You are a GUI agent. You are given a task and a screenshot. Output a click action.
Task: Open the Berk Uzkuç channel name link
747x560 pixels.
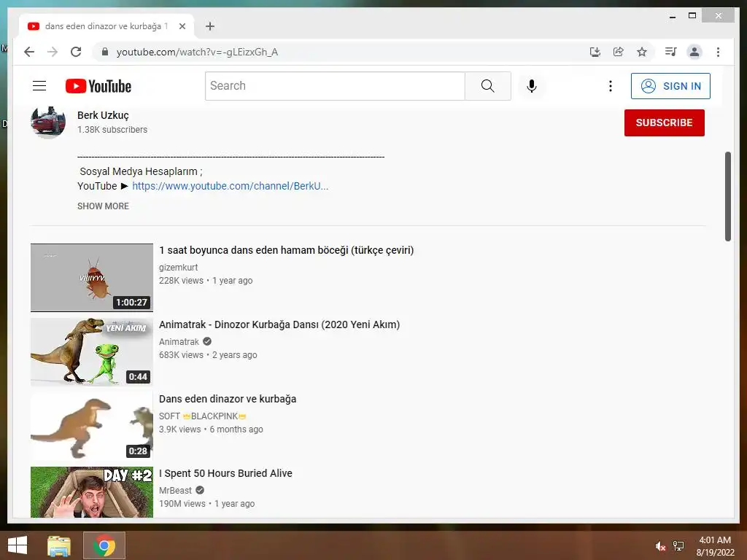(103, 115)
